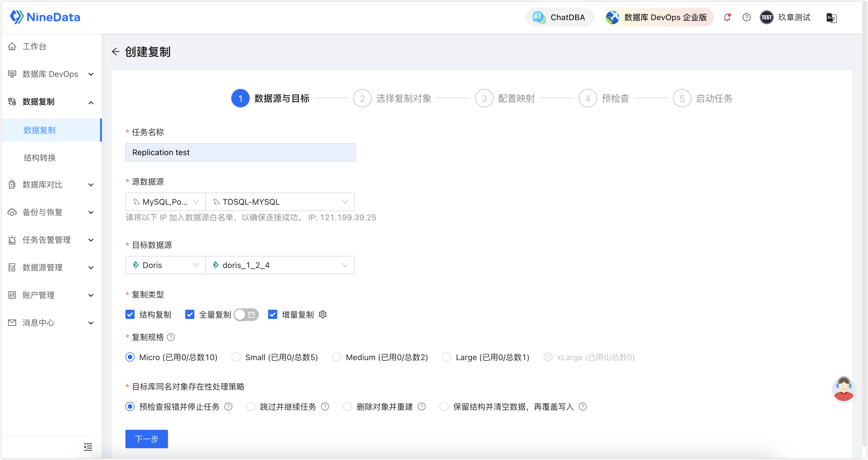Open the language translation icon
This screenshot has height=460, width=868.
click(831, 18)
